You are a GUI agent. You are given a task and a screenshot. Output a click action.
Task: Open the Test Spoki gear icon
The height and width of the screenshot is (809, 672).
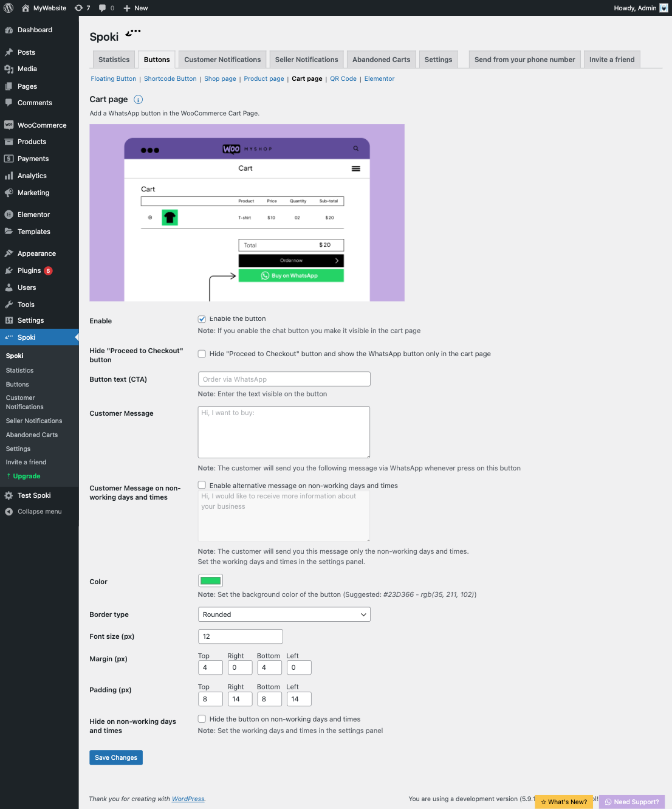pyautogui.click(x=9, y=495)
